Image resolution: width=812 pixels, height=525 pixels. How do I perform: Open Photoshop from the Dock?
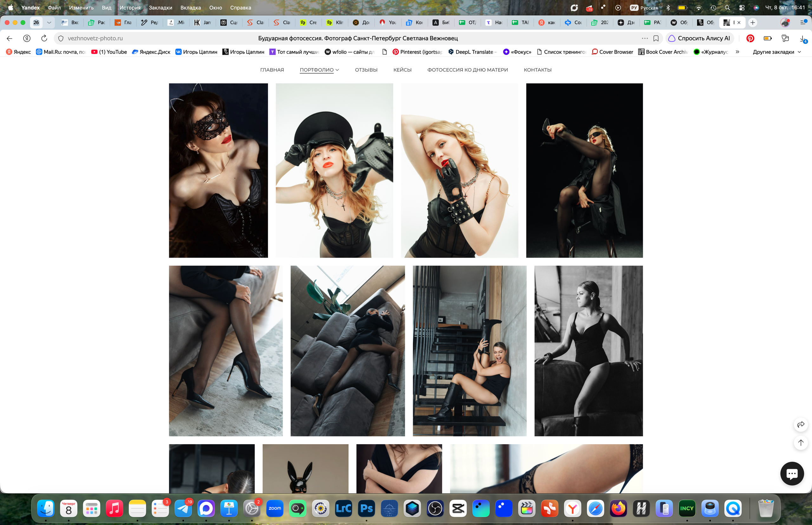pos(366,508)
